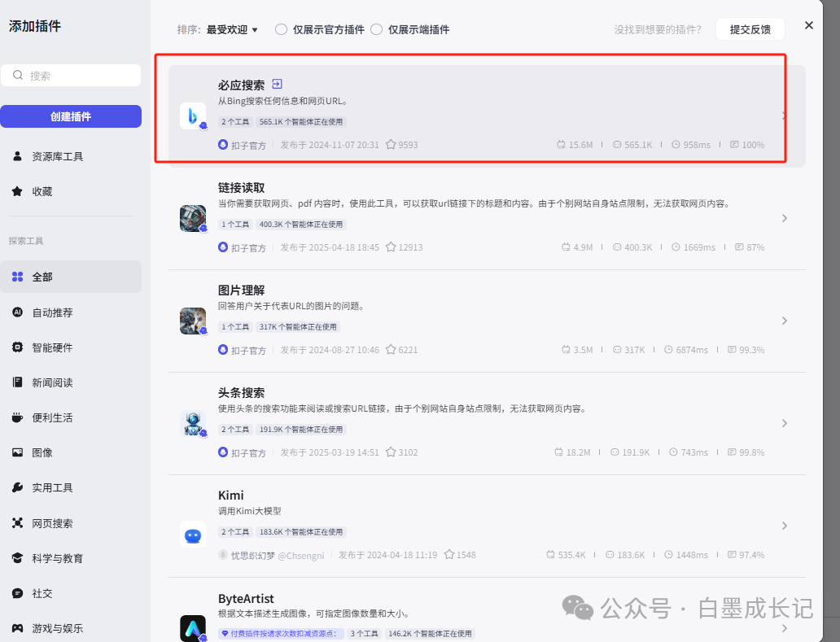Click the 社交 chat bubble icon
Image resolution: width=840 pixels, height=642 pixels.
click(x=17, y=593)
